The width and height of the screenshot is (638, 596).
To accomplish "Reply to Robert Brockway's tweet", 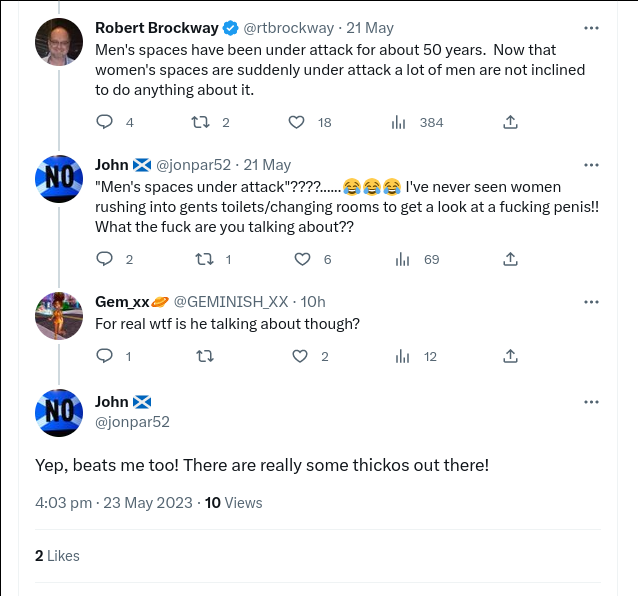I will click(104, 122).
